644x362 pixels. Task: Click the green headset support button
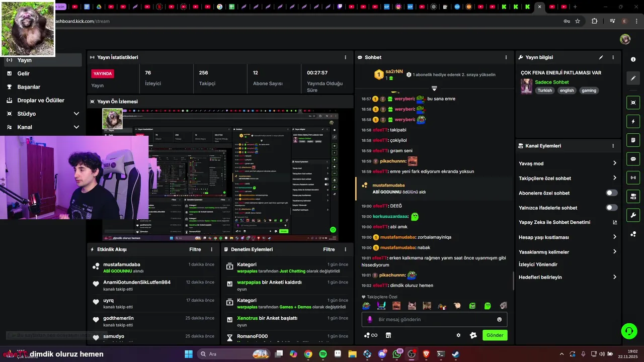629,331
